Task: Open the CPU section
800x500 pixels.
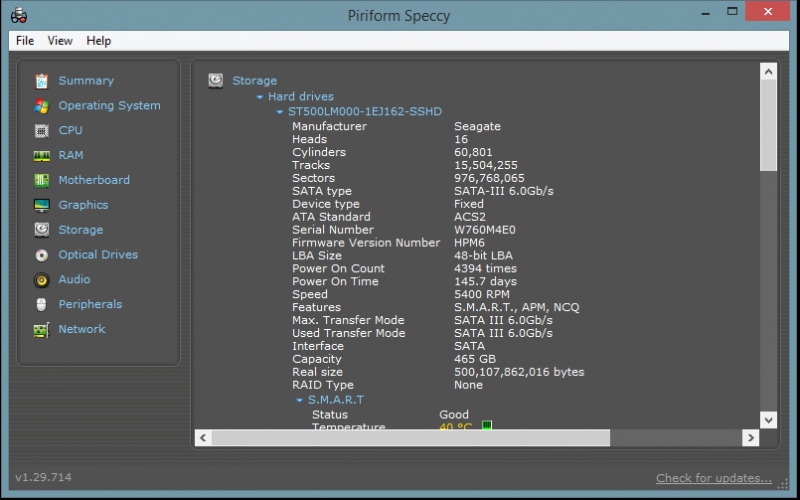Action: point(70,131)
